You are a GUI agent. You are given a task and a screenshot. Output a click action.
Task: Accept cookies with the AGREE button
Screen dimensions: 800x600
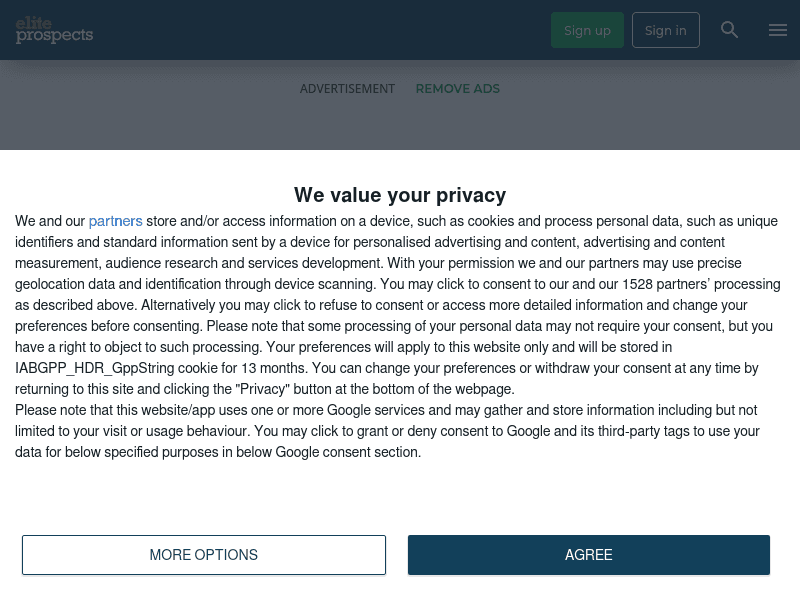(x=588, y=555)
